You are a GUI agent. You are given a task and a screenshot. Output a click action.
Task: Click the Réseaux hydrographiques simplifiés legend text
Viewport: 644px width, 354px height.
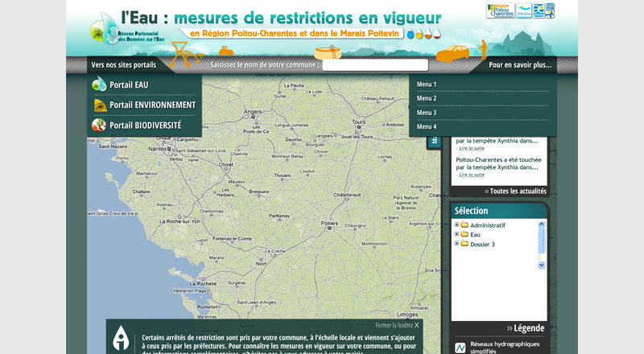click(505, 348)
